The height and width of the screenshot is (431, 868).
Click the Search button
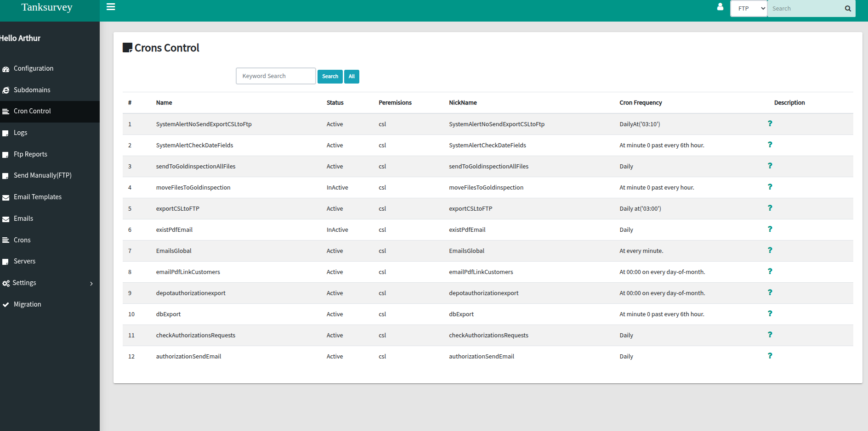coord(330,76)
